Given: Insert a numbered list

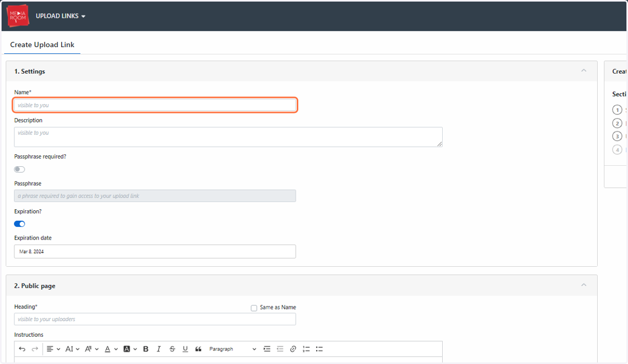Looking at the screenshot, I should point(307,349).
